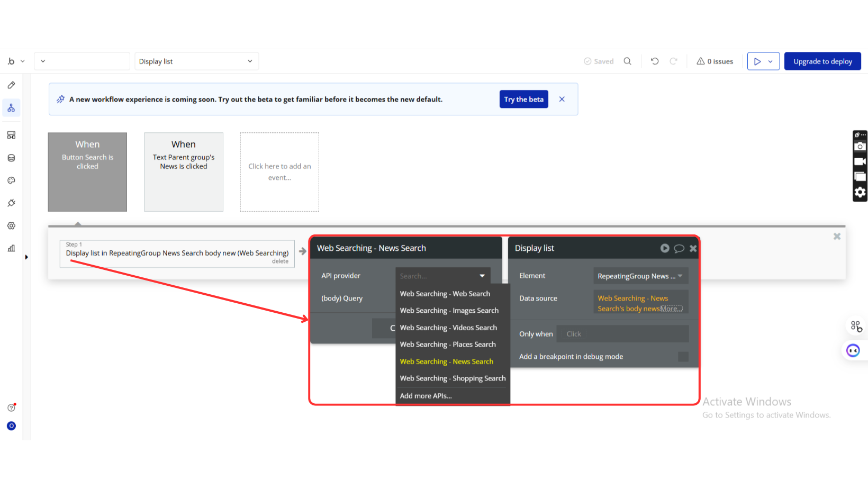Select the Text Parent group's News event
868x489 pixels.
(x=184, y=172)
